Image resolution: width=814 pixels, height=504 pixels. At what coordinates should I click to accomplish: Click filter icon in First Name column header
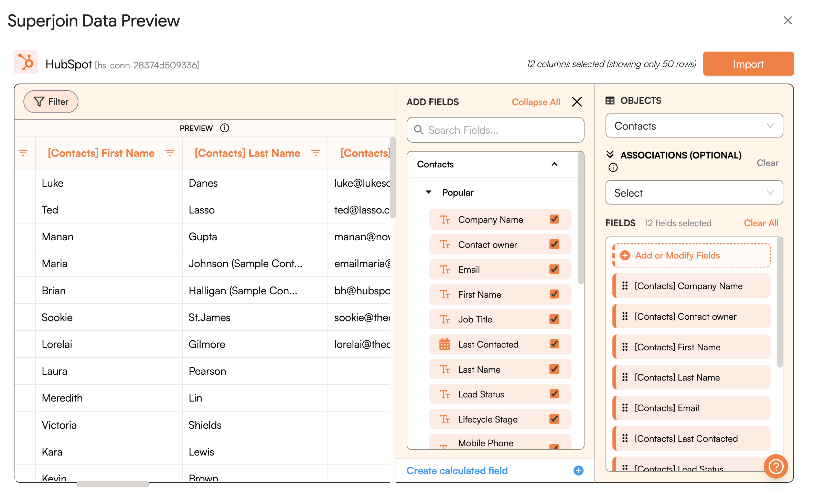170,153
